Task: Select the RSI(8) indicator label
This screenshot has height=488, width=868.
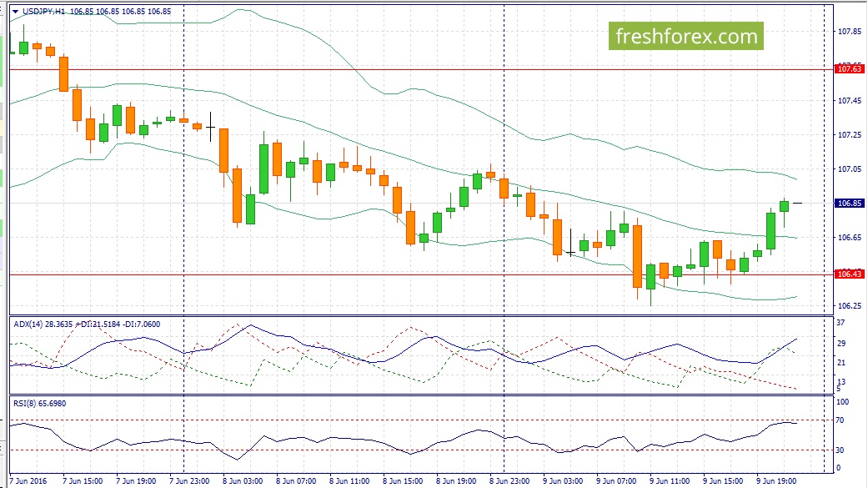Action: tap(24, 403)
